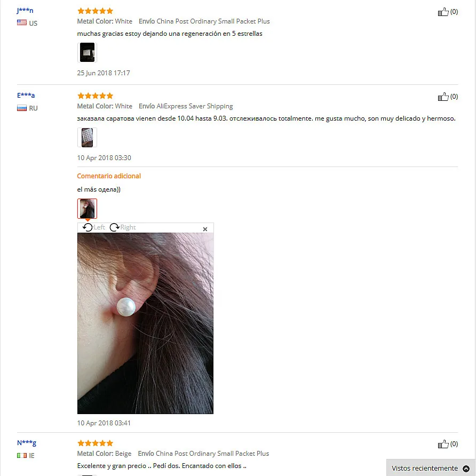Open reviewer N***g's profile
This screenshot has height=476, width=476.
click(x=26, y=443)
